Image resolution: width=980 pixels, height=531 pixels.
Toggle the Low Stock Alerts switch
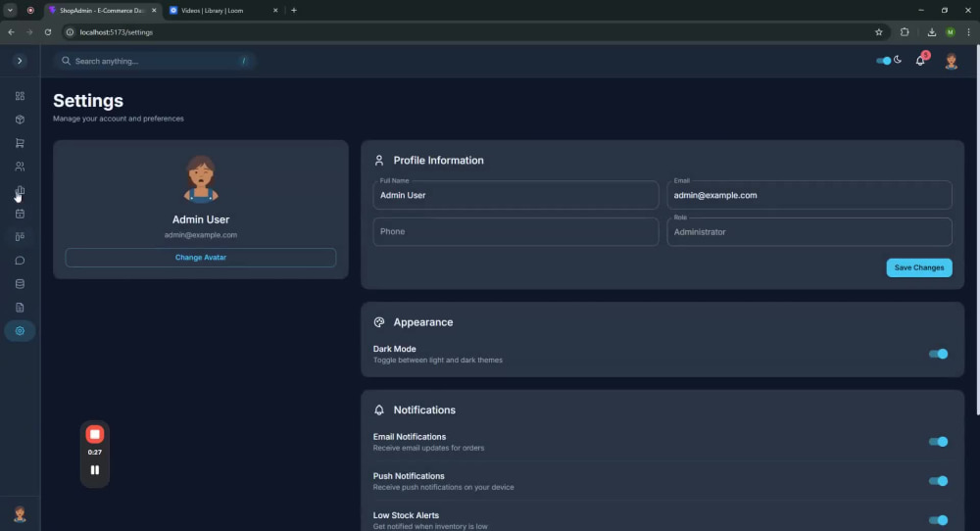tap(938, 520)
